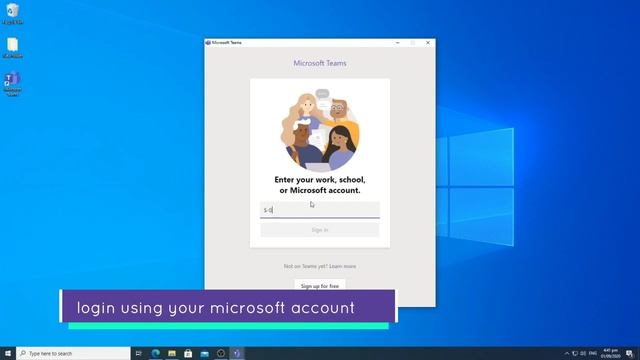Select Microsoft Teams desktop shortcut
640x360 pixels.
[x=13, y=84]
